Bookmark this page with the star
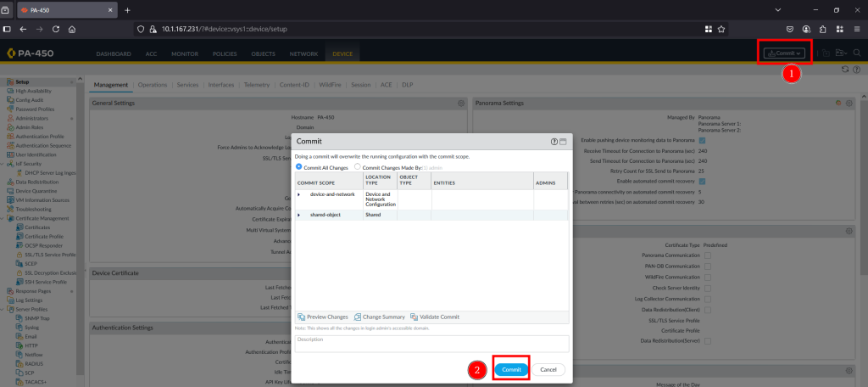This screenshot has width=868, height=387. pyautogui.click(x=721, y=29)
